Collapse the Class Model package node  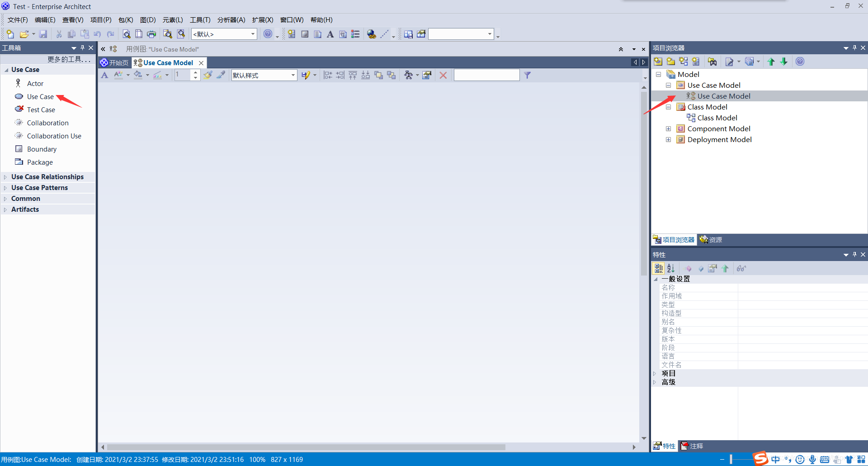(668, 107)
